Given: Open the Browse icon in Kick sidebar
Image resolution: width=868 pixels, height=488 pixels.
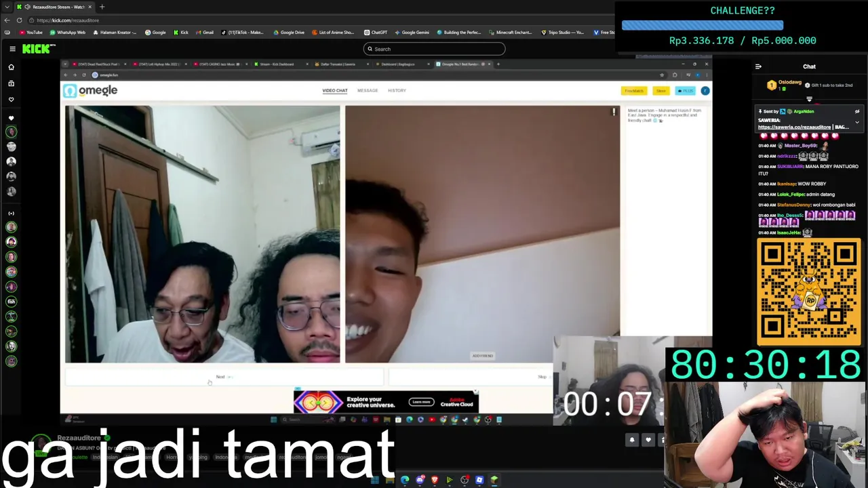Looking at the screenshot, I should (11, 83).
